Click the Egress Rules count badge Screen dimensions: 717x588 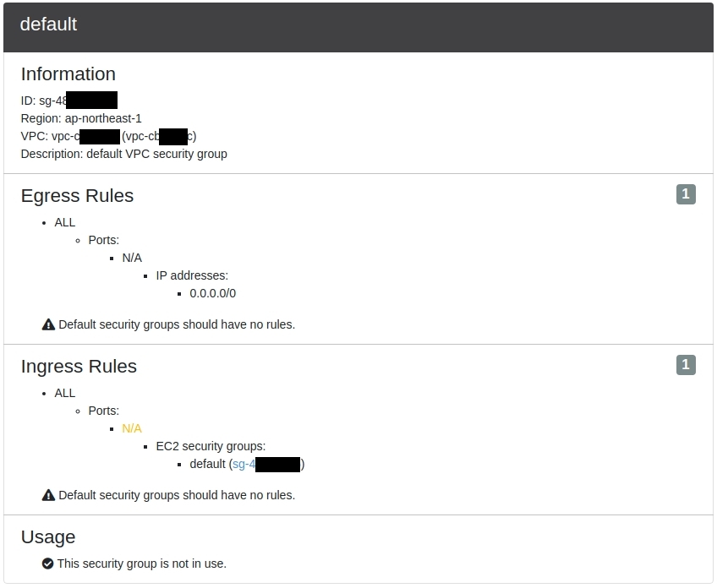point(685,193)
